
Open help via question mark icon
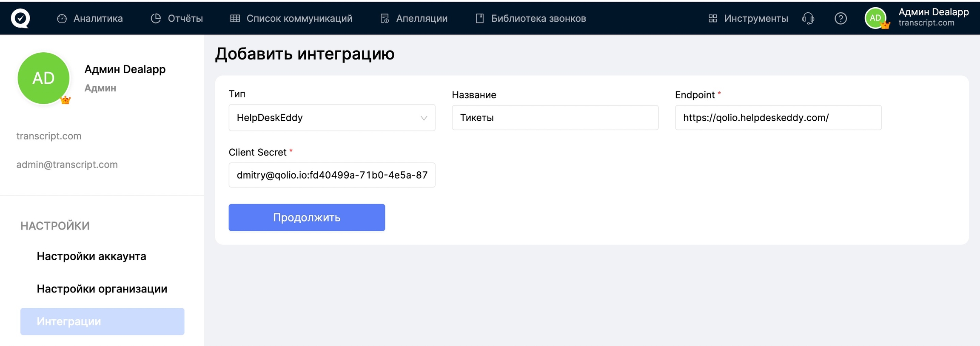point(840,18)
